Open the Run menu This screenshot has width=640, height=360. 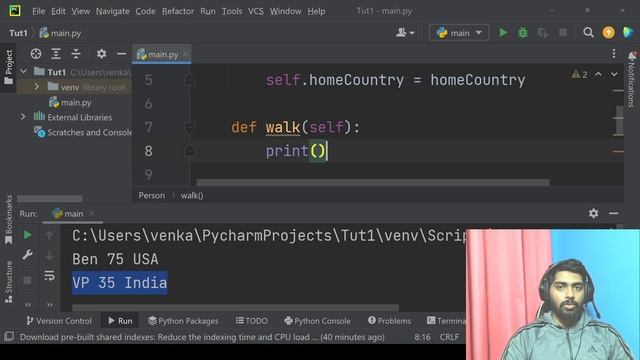coord(208,11)
